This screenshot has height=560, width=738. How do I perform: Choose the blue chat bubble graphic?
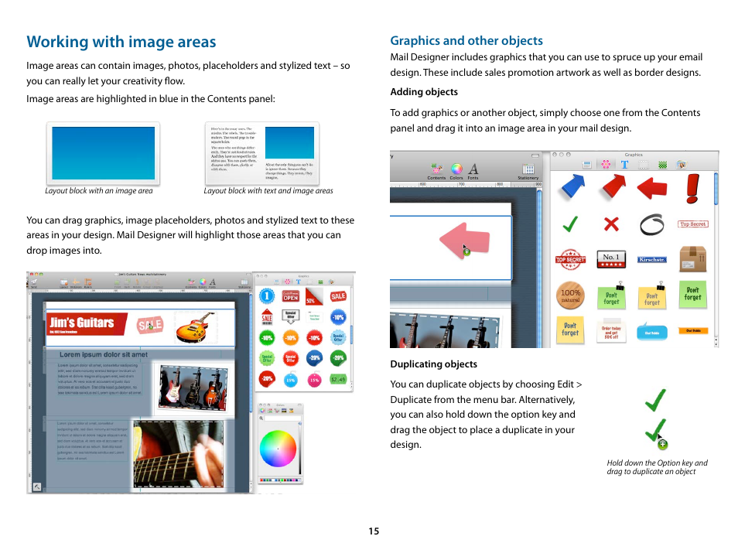[x=652, y=332]
